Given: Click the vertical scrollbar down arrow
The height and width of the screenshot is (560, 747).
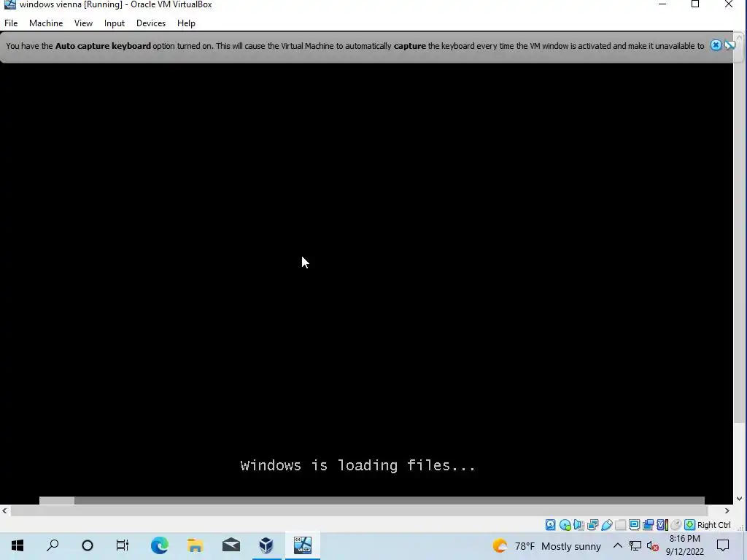Looking at the screenshot, I should point(739,499).
